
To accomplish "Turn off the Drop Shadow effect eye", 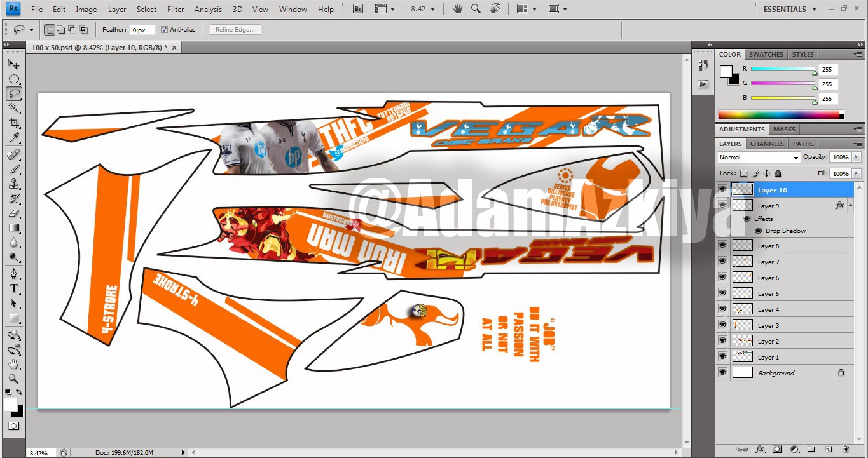I will (x=758, y=231).
